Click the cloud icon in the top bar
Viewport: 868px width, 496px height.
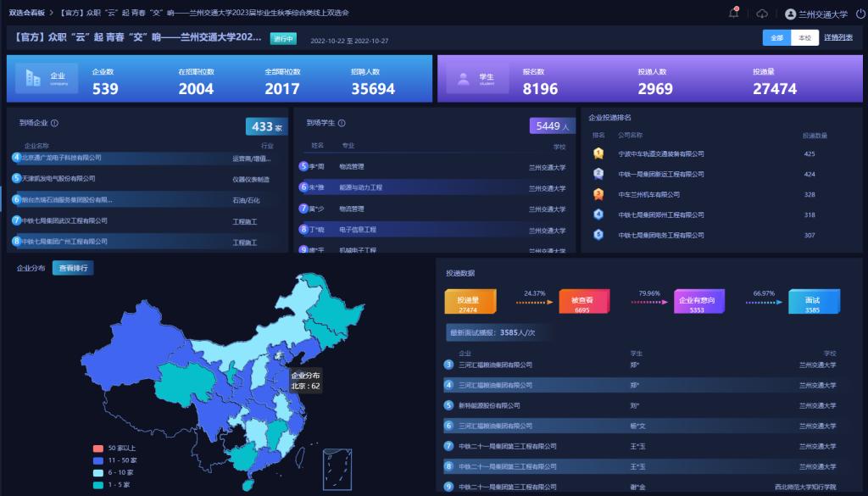[x=761, y=13]
